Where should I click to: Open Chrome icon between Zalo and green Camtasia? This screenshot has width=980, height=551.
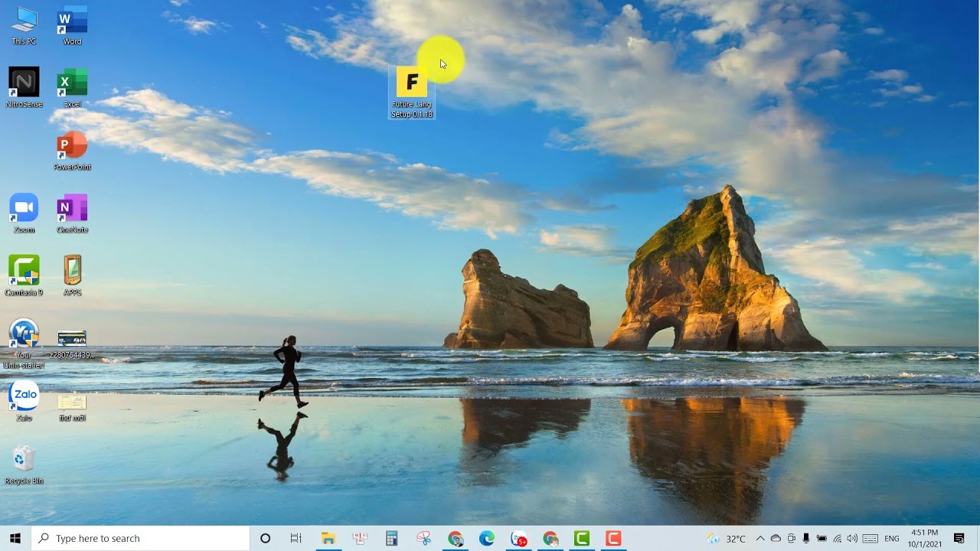(550, 539)
